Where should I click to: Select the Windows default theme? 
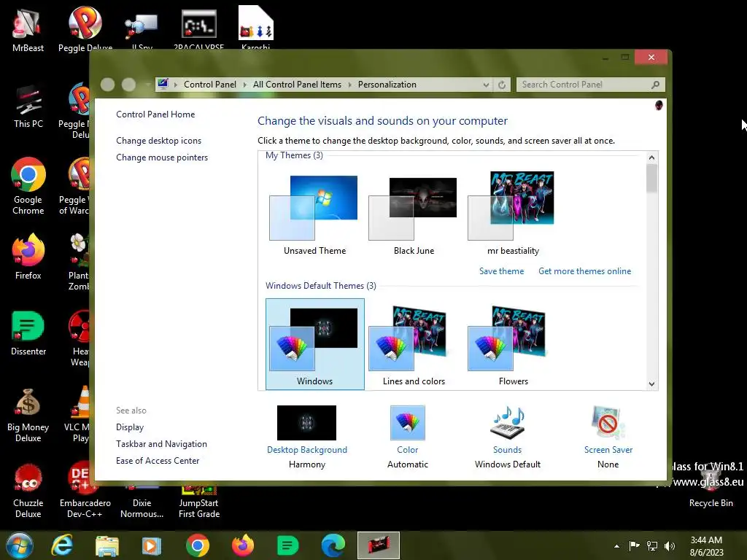pyautogui.click(x=315, y=344)
